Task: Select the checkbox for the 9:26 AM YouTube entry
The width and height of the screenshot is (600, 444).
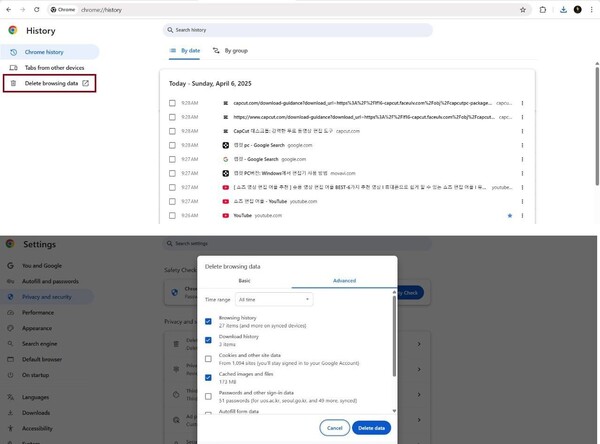Action: (172, 215)
